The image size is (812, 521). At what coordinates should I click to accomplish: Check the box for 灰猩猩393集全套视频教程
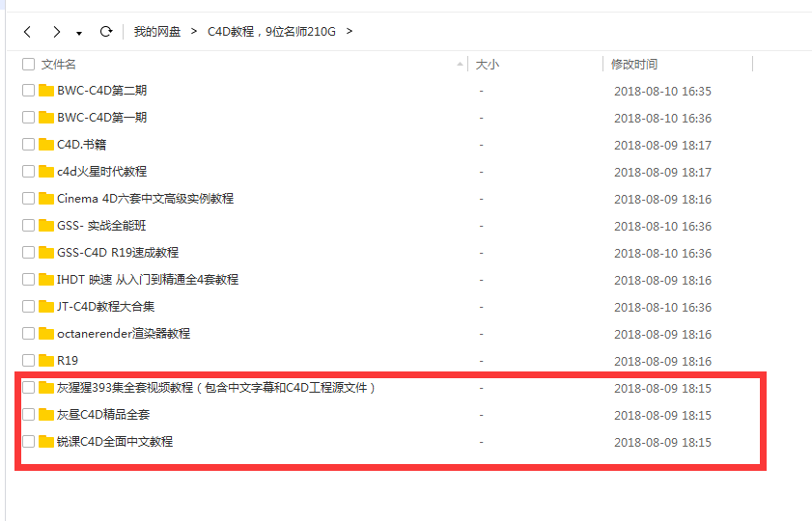click(28, 388)
